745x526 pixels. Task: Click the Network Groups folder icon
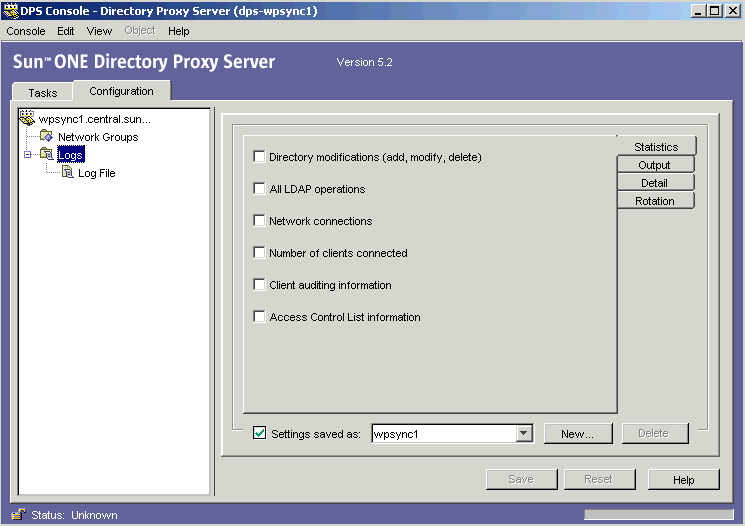pos(47,136)
